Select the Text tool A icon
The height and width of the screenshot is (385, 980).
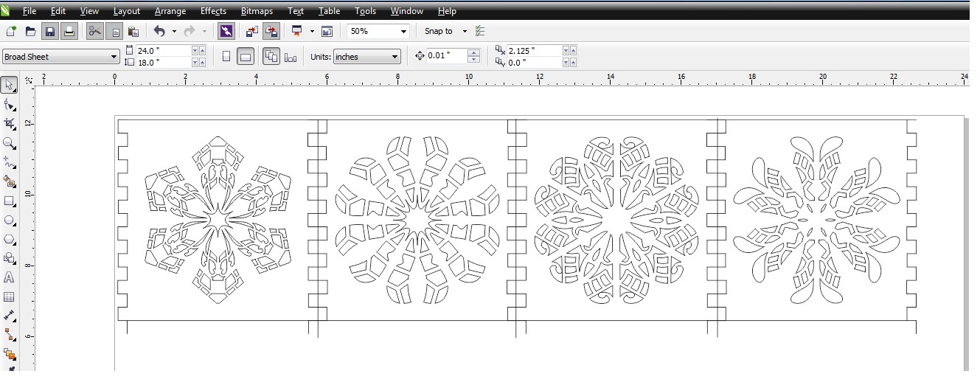coord(9,277)
